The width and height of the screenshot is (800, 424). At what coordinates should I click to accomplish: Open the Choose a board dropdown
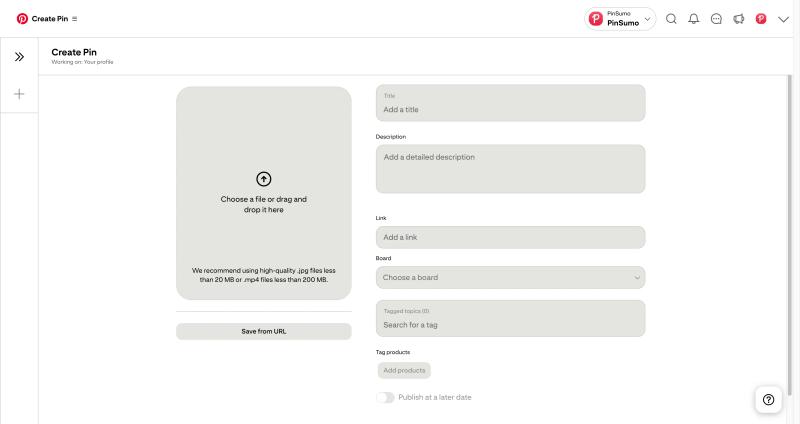coord(511,278)
